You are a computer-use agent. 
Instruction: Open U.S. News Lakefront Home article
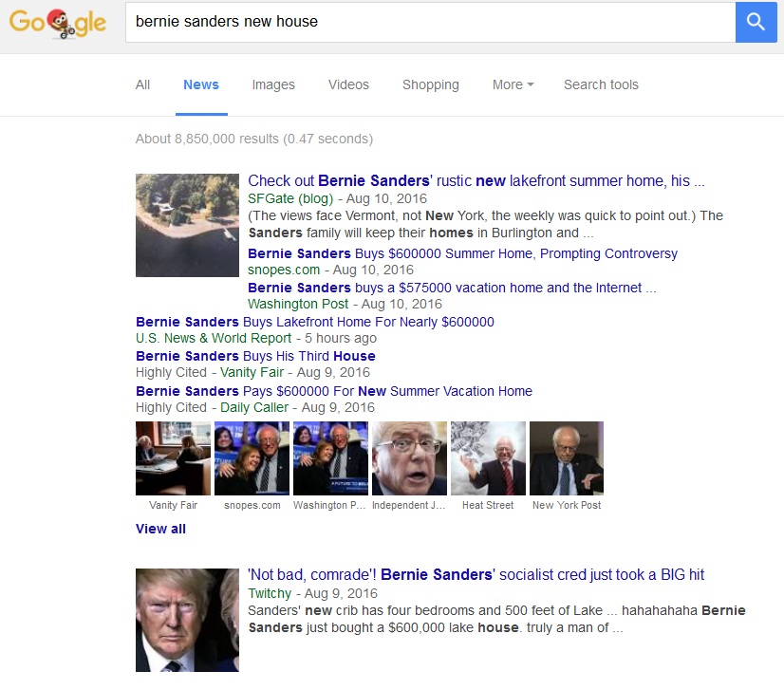315,322
